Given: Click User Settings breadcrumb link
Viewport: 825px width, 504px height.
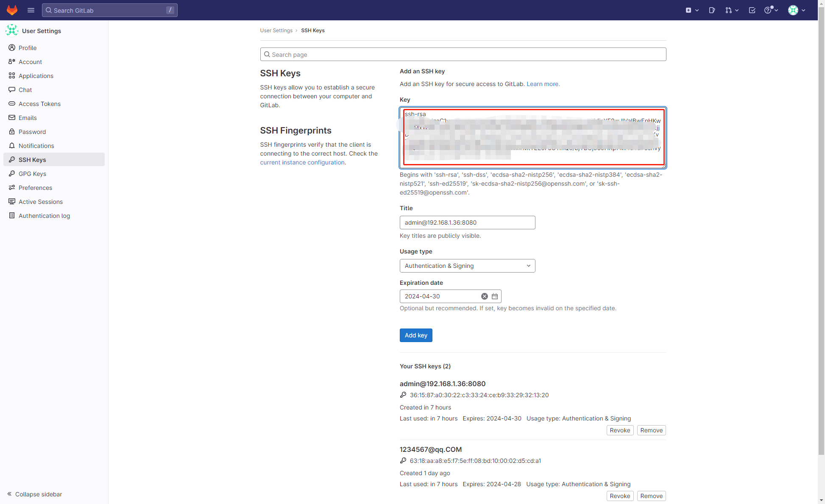Looking at the screenshot, I should pyautogui.click(x=276, y=31).
